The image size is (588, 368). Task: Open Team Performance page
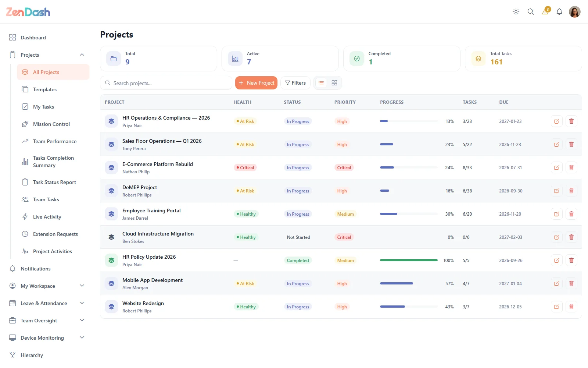pyautogui.click(x=53, y=141)
